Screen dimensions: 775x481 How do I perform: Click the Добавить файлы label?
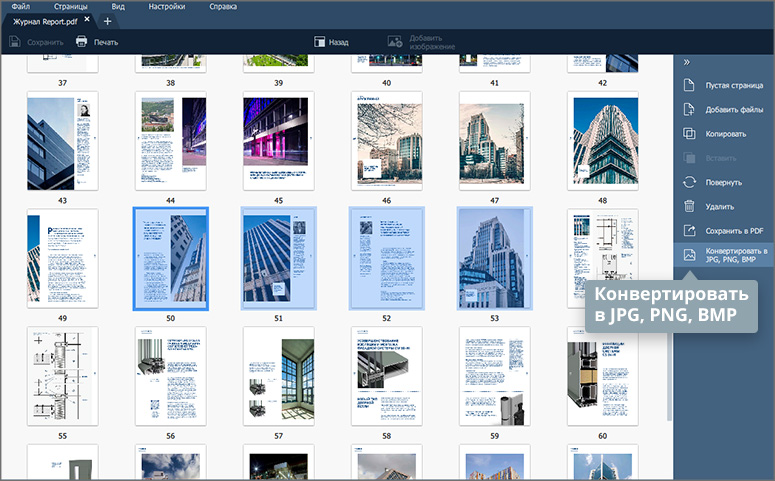(x=734, y=110)
